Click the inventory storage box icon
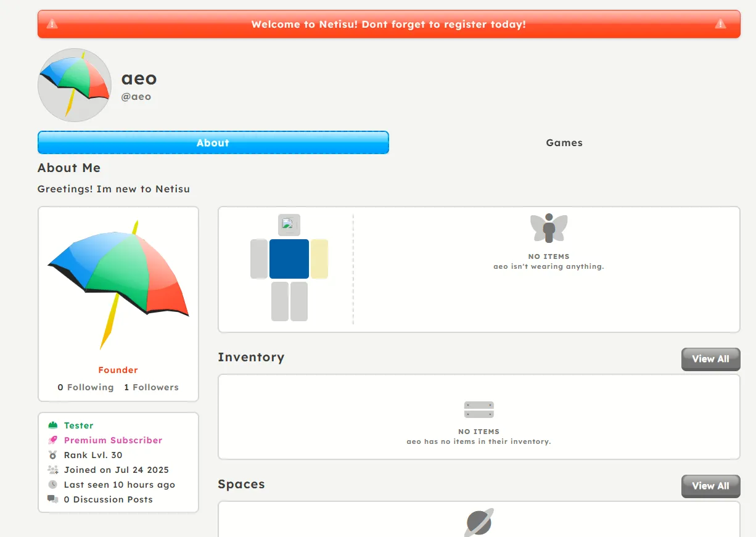Viewport: 756px width, 537px height. pos(479,409)
